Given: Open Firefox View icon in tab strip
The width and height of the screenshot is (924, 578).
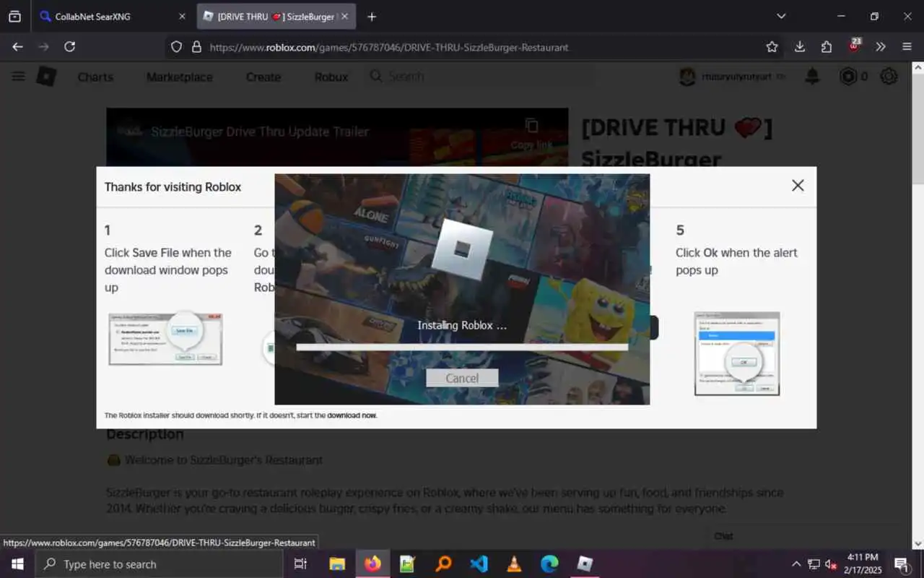Looking at the screenshot, I should click(x=14, y=16).
